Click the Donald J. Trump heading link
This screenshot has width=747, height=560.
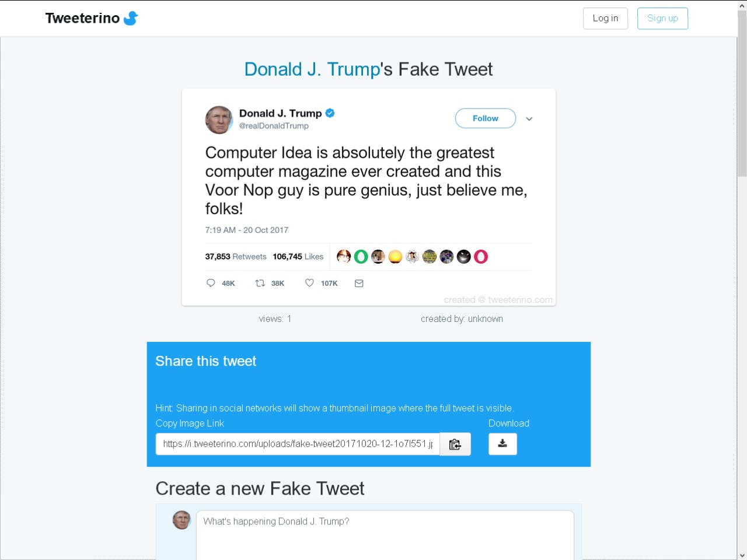click(313, 69)
